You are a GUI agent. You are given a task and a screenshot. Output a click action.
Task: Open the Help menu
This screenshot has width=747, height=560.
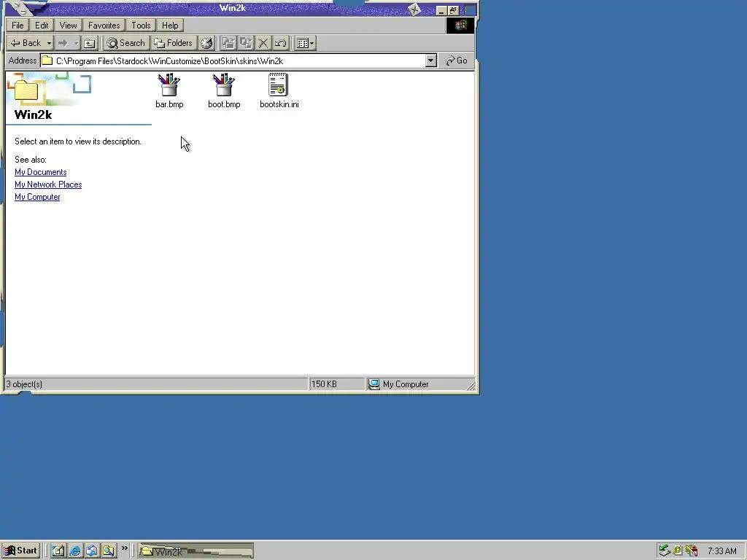tap(170, 26)
